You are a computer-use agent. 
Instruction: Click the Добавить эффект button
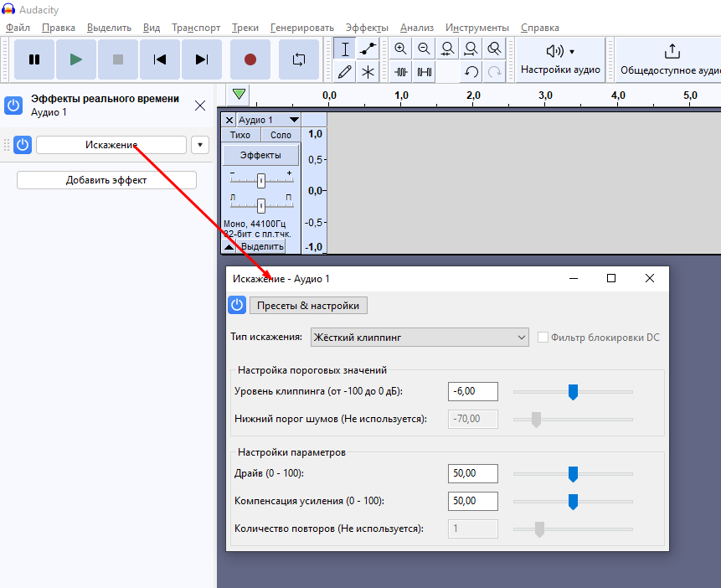pyautogui.click(x=106, y=180)
